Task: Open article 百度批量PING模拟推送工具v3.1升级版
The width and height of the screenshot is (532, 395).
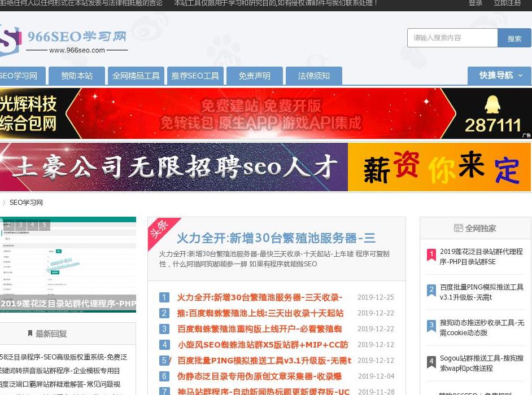Action: 264,361
